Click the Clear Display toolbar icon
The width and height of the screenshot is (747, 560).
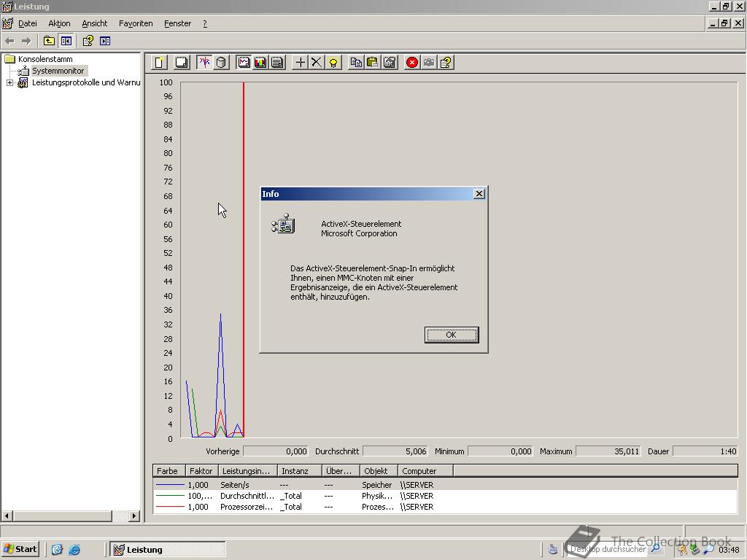[182, 63]
